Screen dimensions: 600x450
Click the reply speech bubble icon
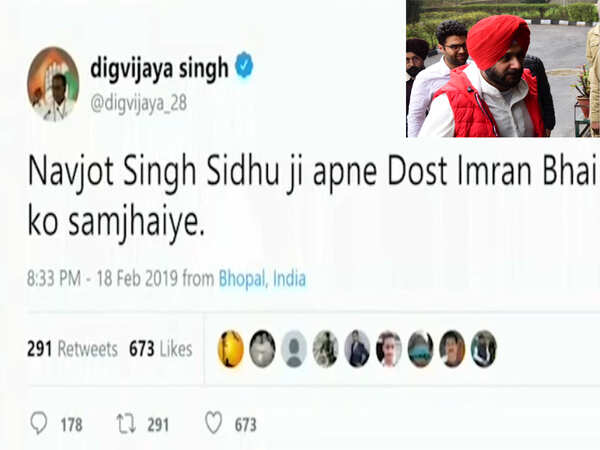[x=39, y=423]
